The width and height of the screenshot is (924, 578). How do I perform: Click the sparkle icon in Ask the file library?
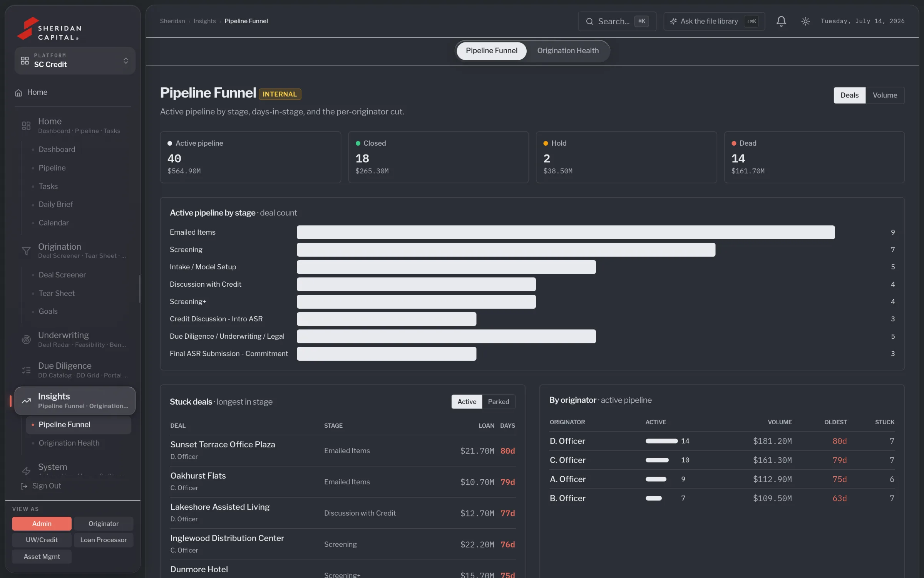(x=673, y=21)
